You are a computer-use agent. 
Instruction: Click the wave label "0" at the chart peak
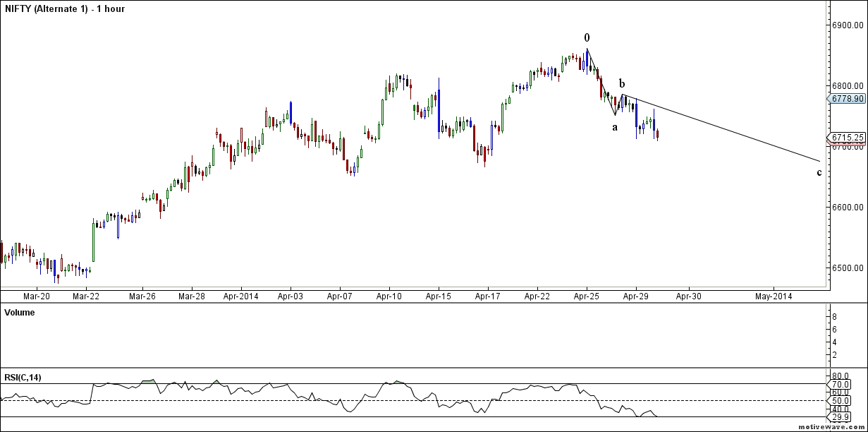[x=587, y=38]
